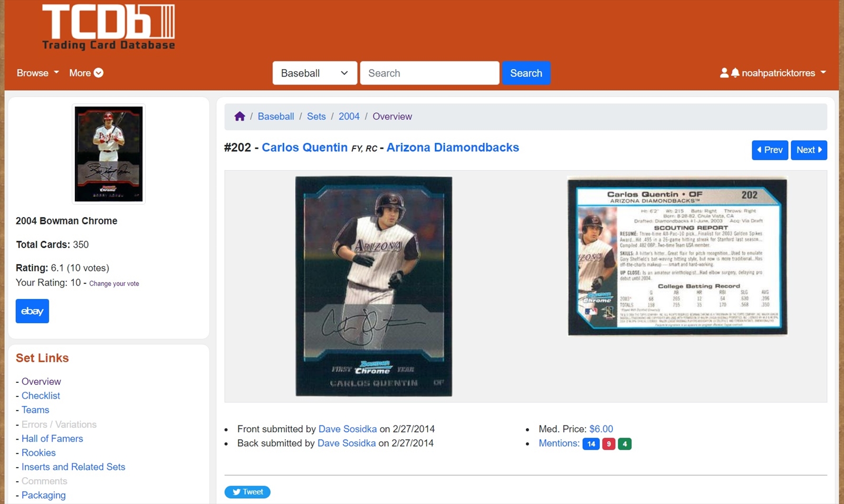Open the Hall of Famers set link
Viewport: 844px width, 504px height.
[52, 438]
